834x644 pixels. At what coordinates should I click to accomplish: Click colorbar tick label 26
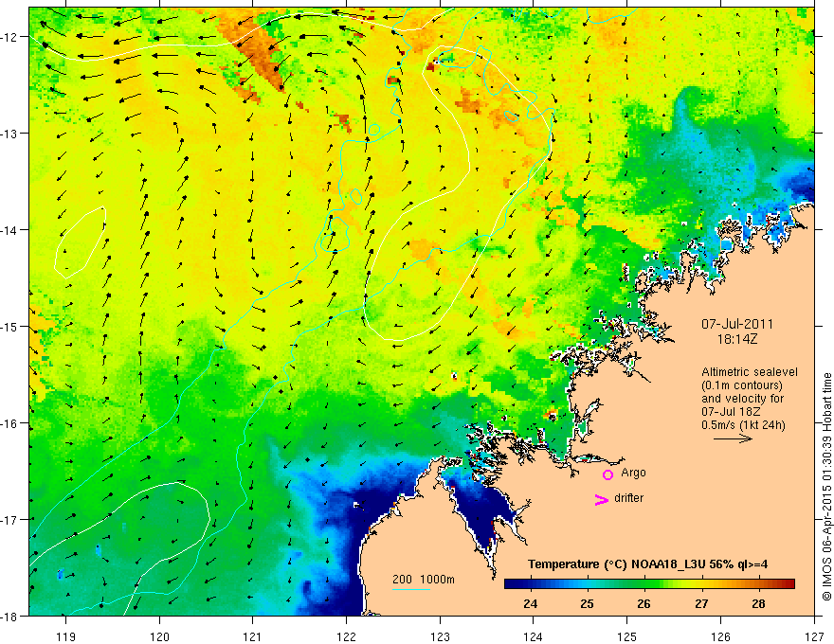point(644,603)
